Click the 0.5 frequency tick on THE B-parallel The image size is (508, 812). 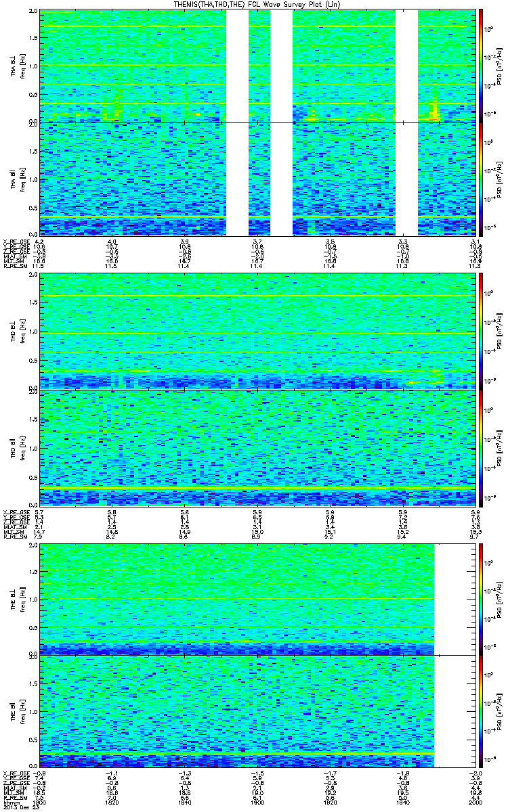pos(33,739)
